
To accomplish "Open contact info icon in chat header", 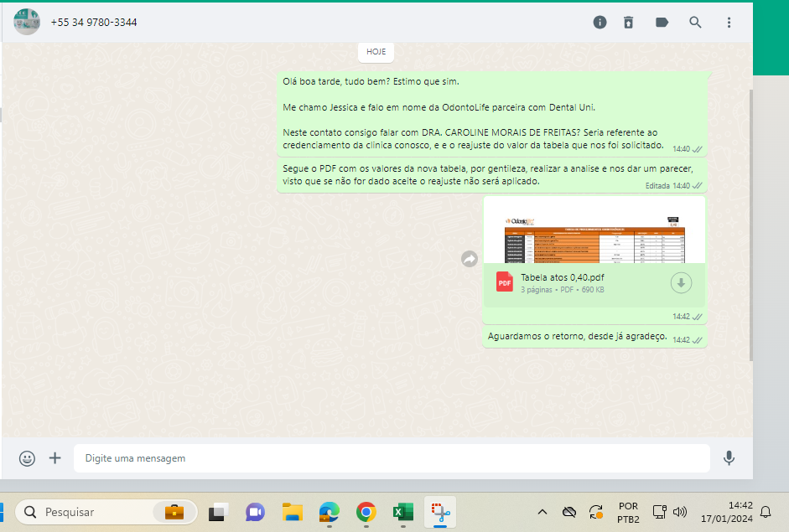I will [x=600, y=23].
